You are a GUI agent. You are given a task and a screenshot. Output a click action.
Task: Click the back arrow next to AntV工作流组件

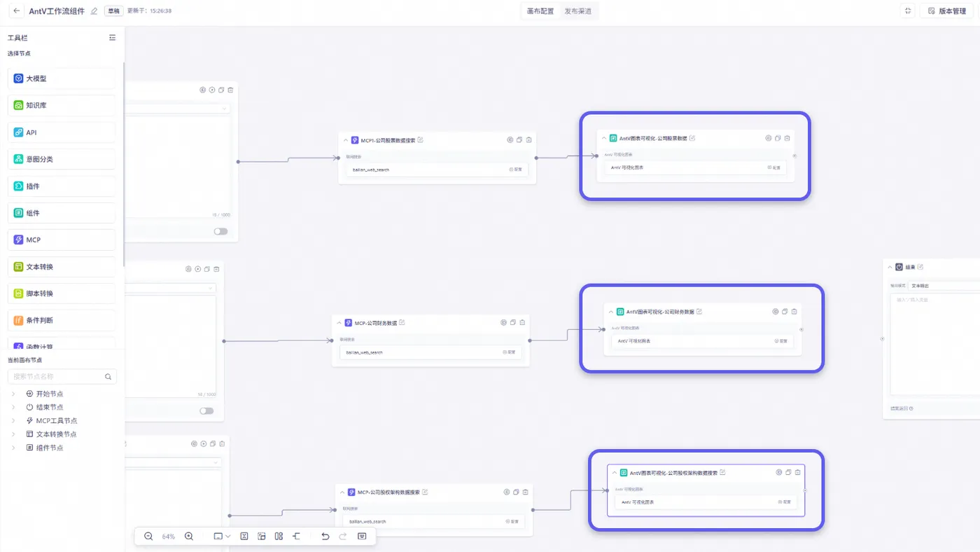point(17,11)
